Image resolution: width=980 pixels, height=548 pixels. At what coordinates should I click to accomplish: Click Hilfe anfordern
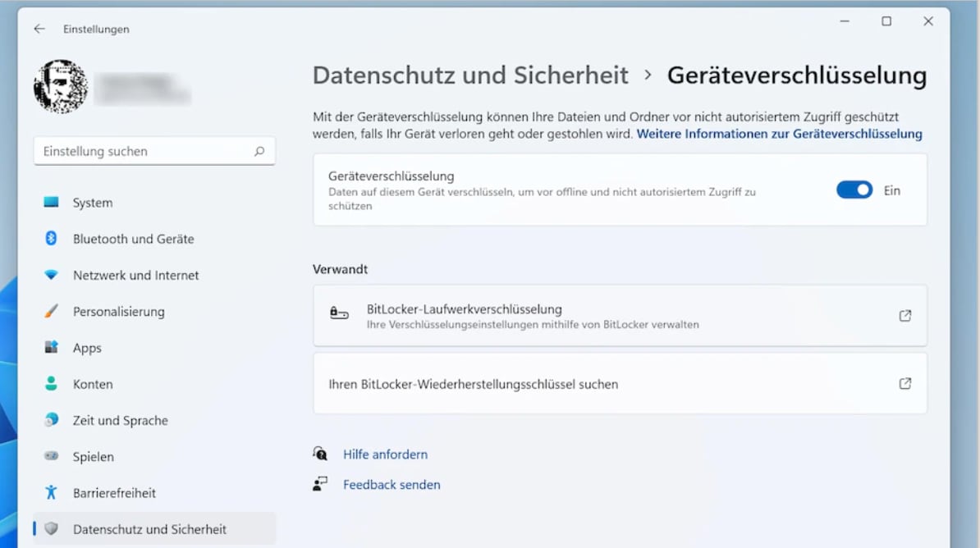point(385,454)
